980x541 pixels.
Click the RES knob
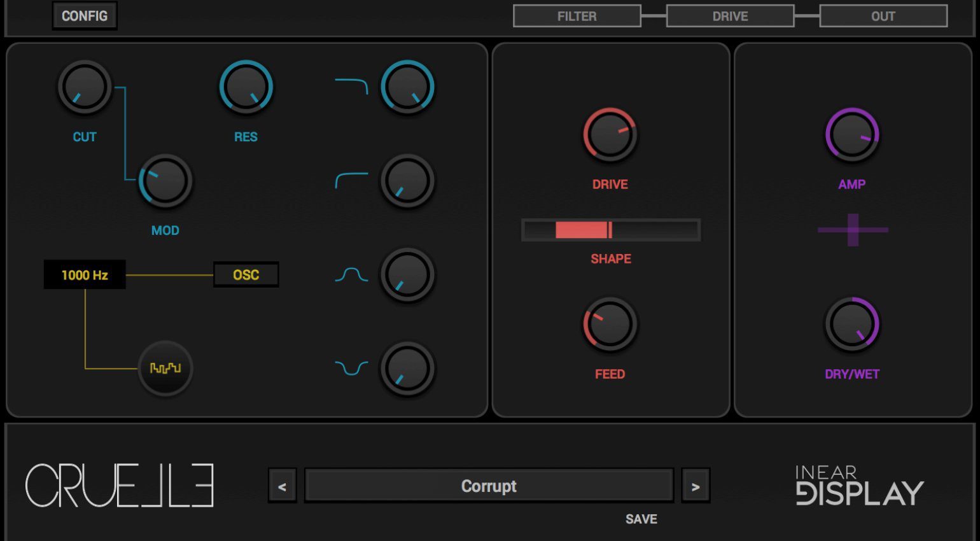(x=246, y=87)
